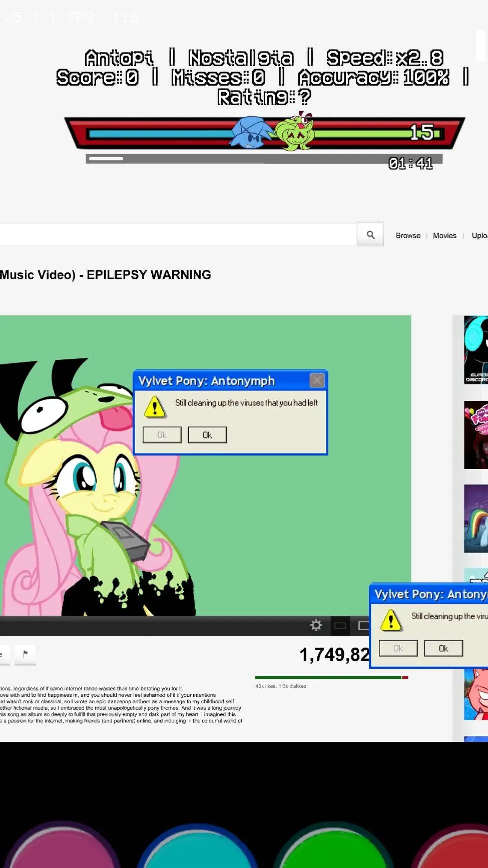The image size is (488, 868).
Task: Open the Rainbow Dash sidebar thumbnail
Action: coord(475,519)
